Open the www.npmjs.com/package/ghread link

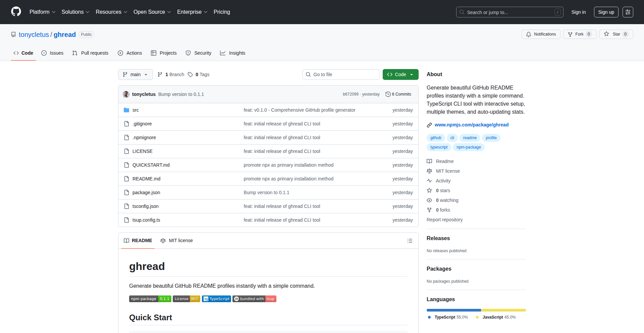pyautogui.click(x=472, y=125)
